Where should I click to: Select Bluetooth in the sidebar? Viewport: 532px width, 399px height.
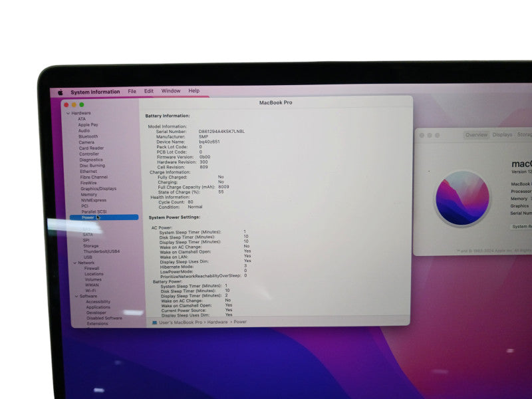(x=88, y=136)
